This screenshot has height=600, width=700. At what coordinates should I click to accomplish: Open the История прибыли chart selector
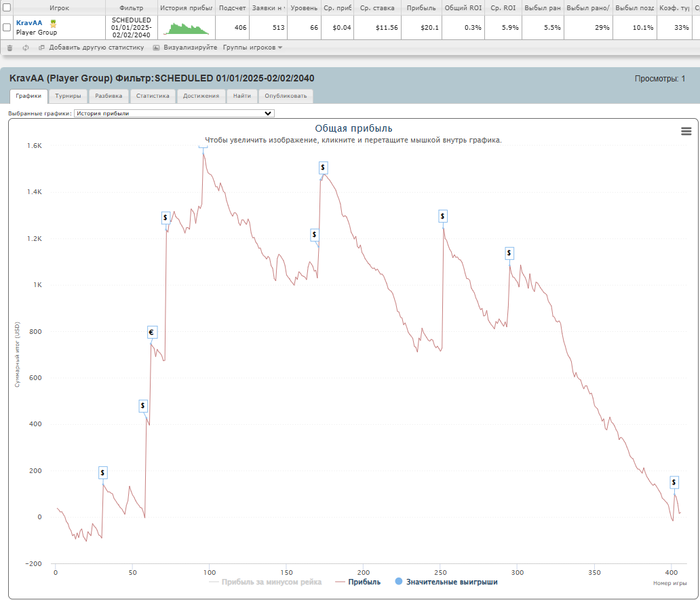(x=174, y=113)
